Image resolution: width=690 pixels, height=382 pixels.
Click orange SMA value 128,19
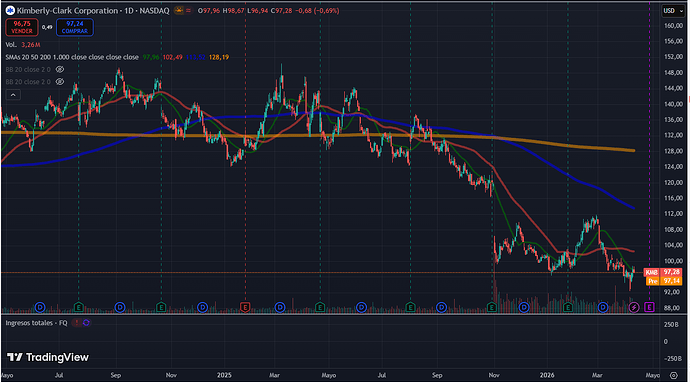219,57
